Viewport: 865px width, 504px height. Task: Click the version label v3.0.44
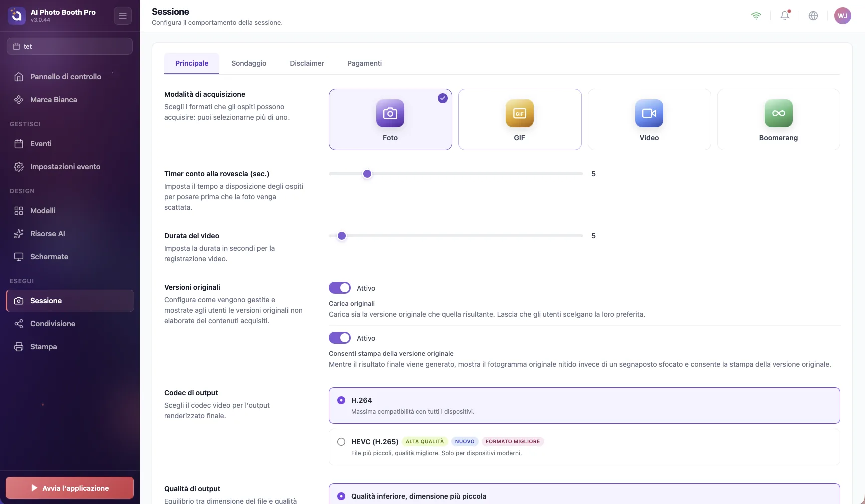pyautogui.click(x=40, y=20)
